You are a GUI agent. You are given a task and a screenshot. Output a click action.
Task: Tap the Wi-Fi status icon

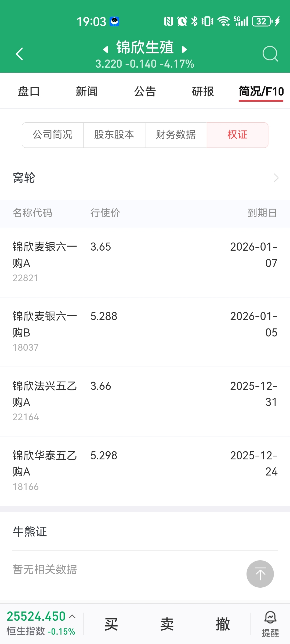click(x=223, y=21)
